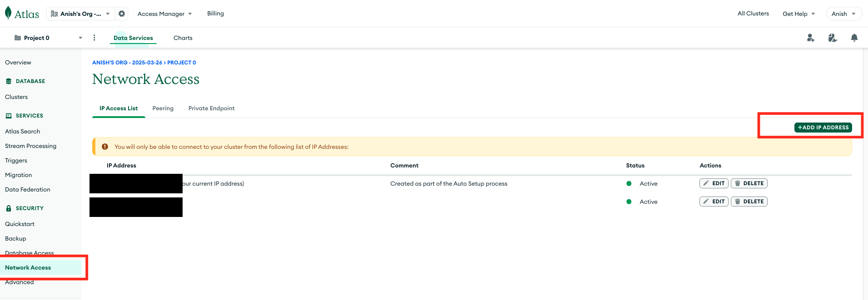Viewport: 868px width, 300px height.
Task: Switch to the Private Endpoint tab
Action: pyautogui.click(x=211, y=108)
